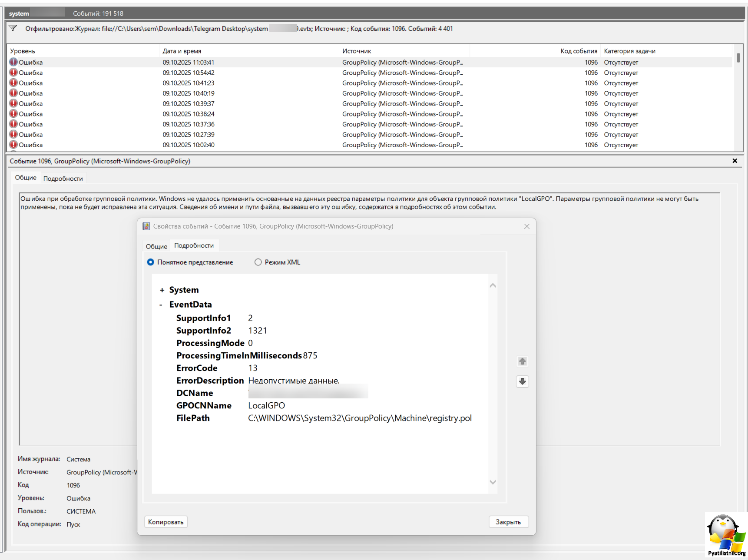
Task: Sort by Дата и время column header
Action: (x=182, y=51)
